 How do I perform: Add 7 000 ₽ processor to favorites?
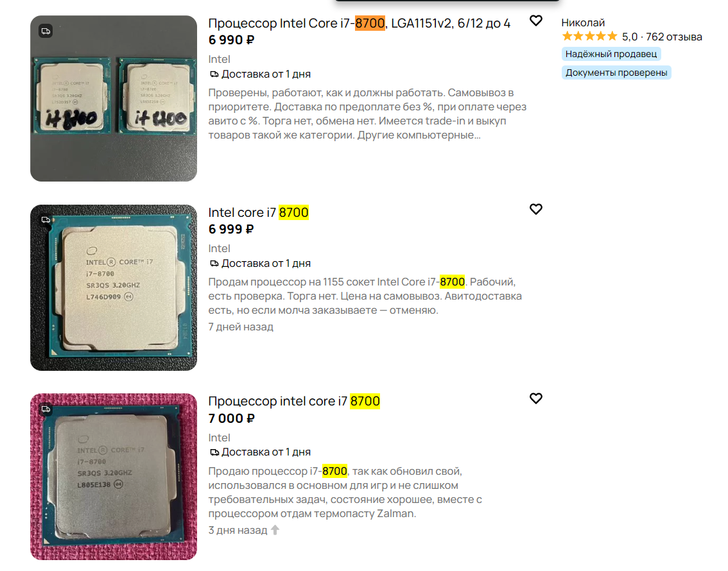click(x=536, y=398)
